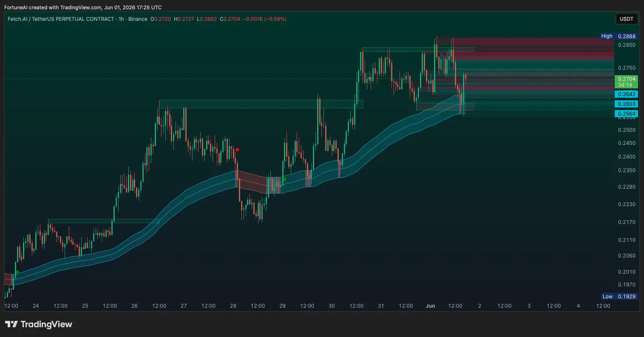Click the 0.2230 price scale value
The height and width of the screenshot is (337, 644).
(627, 204)
